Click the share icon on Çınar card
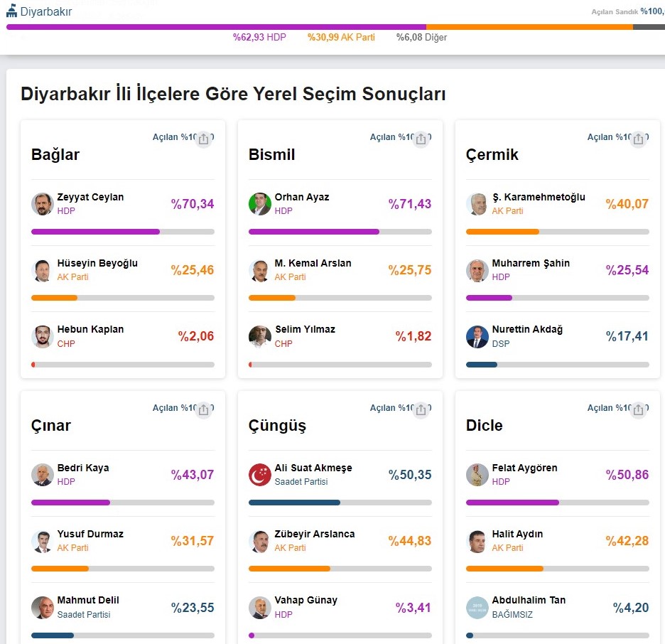This screenshot has height=644, width=665. coord(204,410)
